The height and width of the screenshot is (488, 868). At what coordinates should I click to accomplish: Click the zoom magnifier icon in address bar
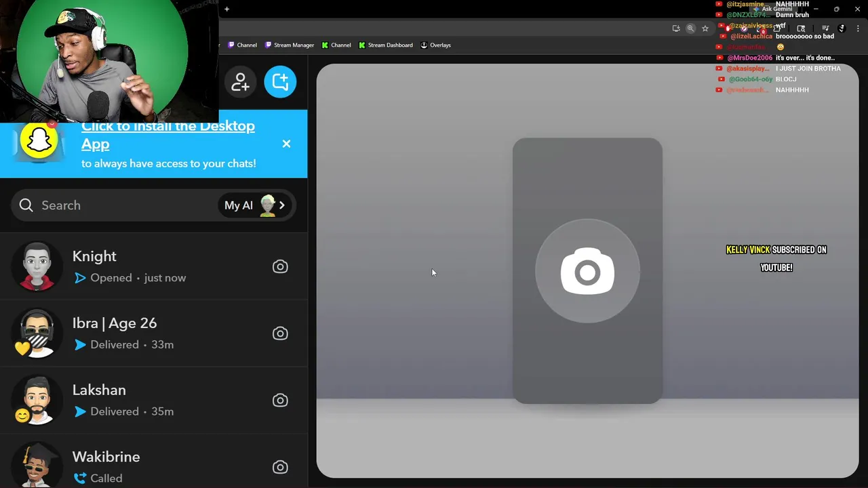pyautogui.click(x=690, y=28)
